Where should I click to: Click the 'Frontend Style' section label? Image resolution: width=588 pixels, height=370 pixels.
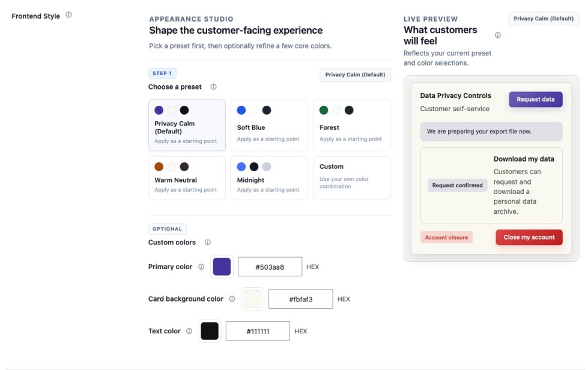click(x=35, y=16)
